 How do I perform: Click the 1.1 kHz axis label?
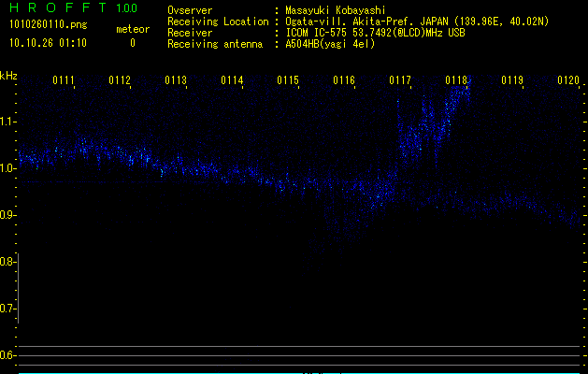coord(7,122)
